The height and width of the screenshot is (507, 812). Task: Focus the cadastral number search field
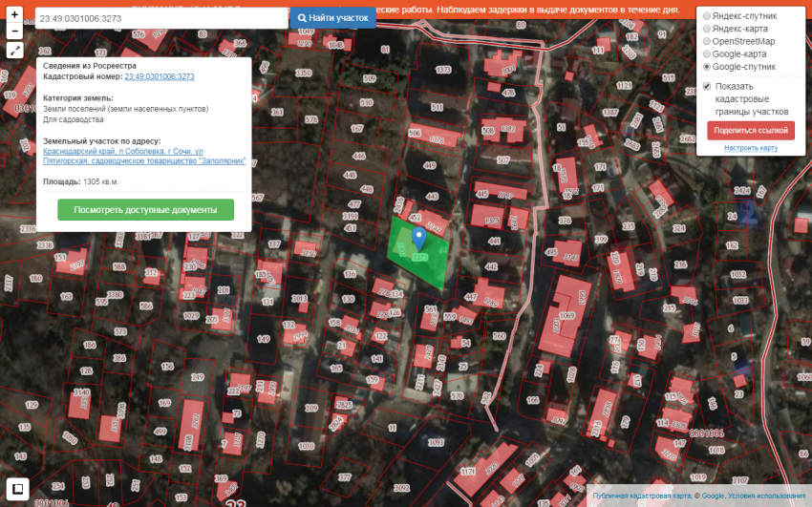tap(160, 18)
